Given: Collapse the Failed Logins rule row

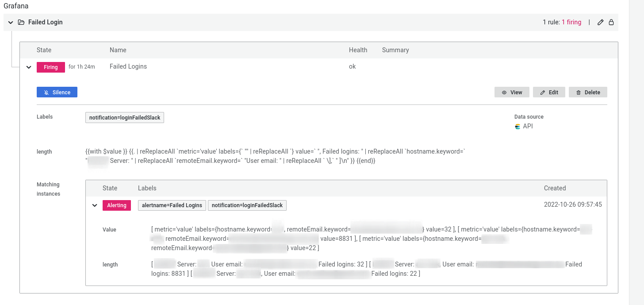Looking at the screenshot, I should tap(29, 67).
